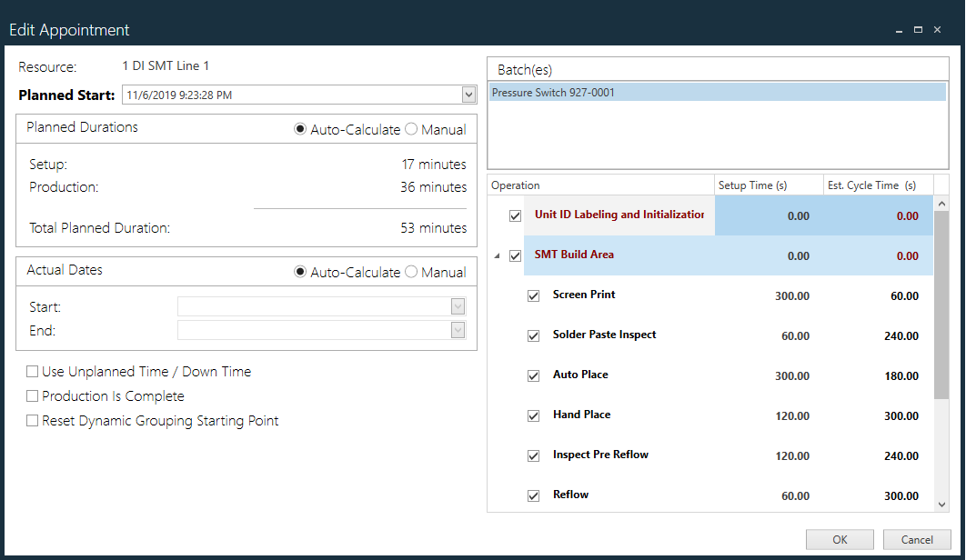Uncheck the Hand Place operation
The width and height of the screenshot is (966, 560).
coord(533,415)
